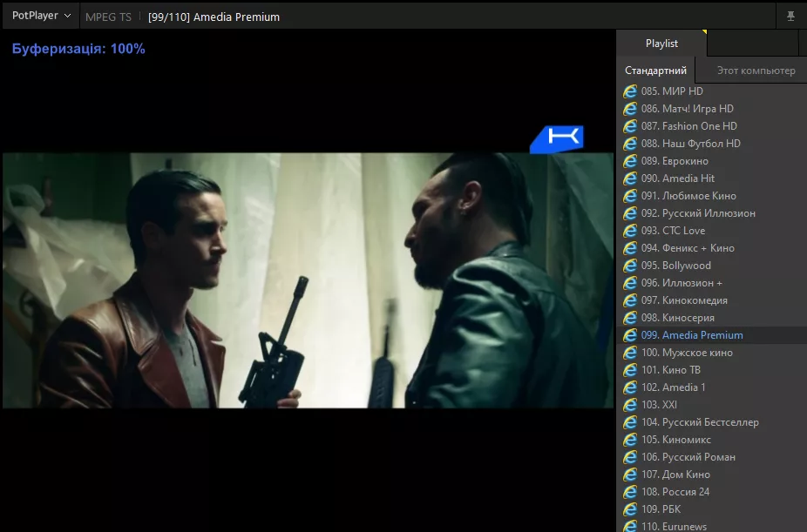This screenshot has width=807, height=532.
Task: Click the IE icon beside 094. Феникс + Кино
Action: click(630, 248)
